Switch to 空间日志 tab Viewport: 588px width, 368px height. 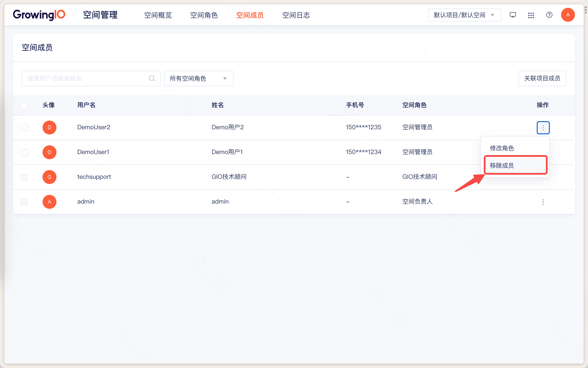click(296, 15)
